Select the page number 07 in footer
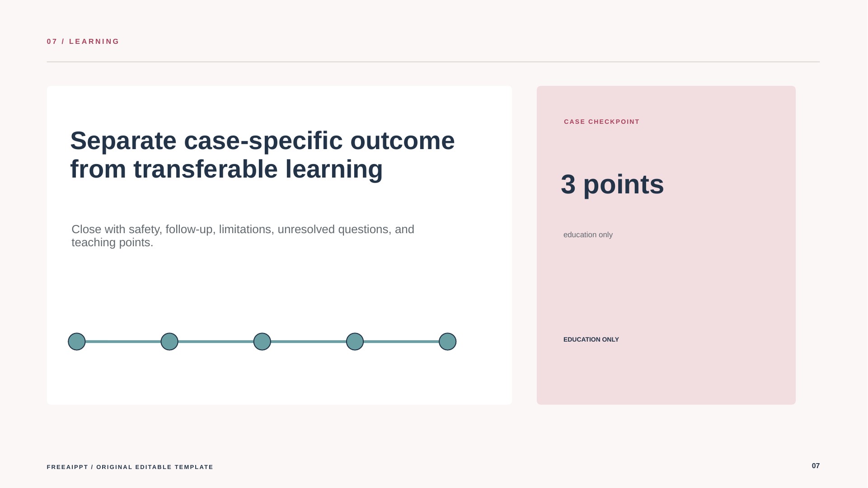The width and height of the screenshot is (868, 488). click(x=816, y=466)
